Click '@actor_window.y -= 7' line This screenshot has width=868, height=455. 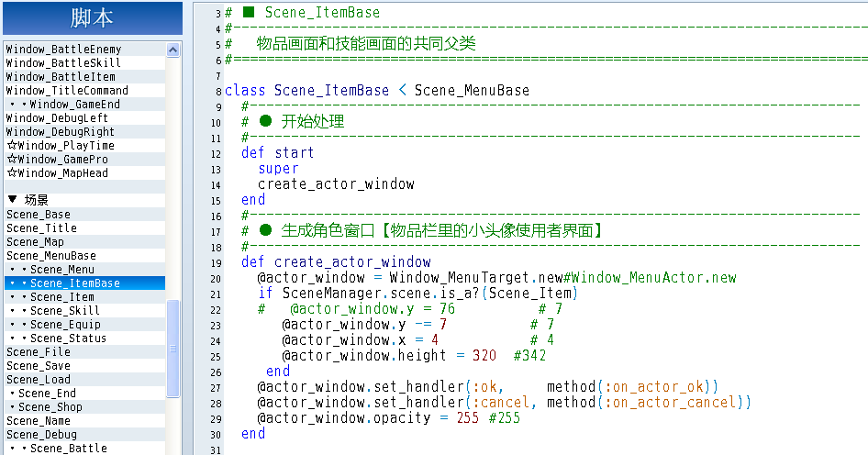(364, 325)
